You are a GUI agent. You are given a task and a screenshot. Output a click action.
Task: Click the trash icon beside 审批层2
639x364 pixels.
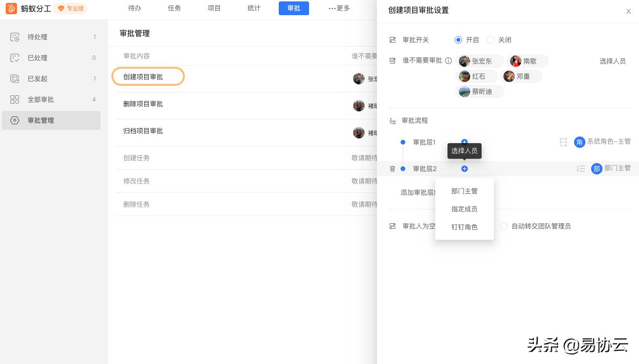point(393,169)
